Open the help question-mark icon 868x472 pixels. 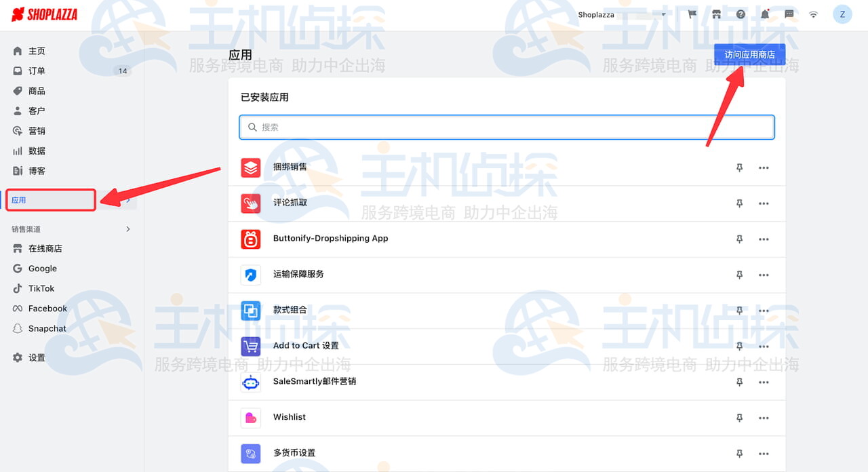pos(741,14)
